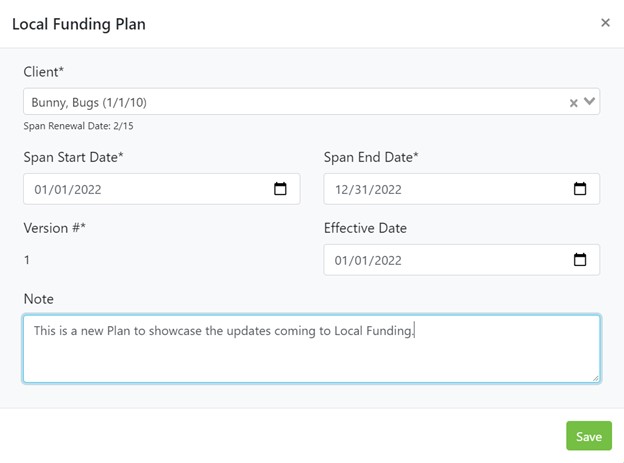Click the Effective Date label
Viewport: 624px width, 463px height.
tap(365, 228)
